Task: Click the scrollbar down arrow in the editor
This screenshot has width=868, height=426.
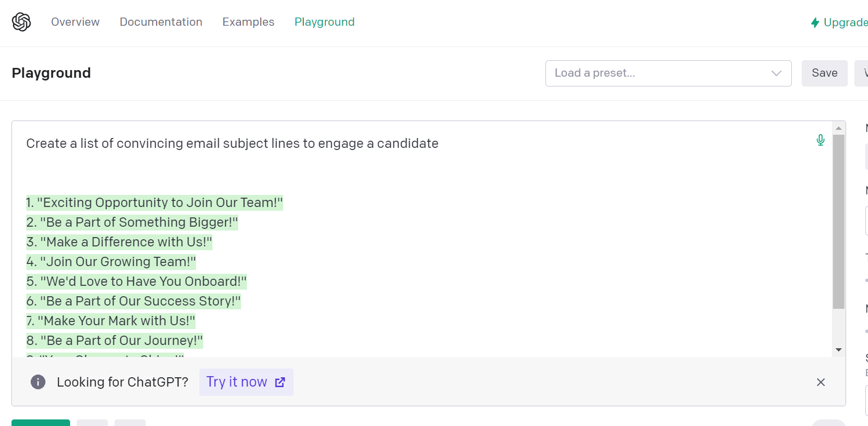Action: (x=838, y=350)
